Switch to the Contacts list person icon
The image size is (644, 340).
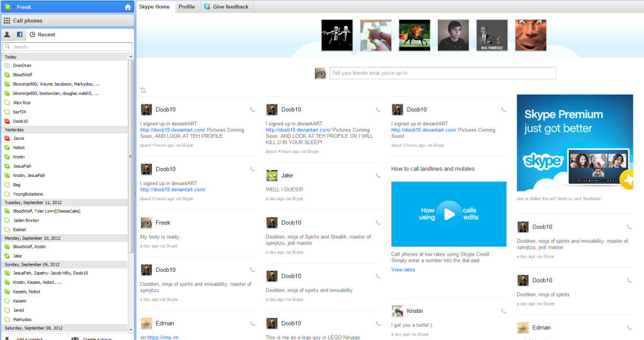pyautogui.click(x=7, y=35)
